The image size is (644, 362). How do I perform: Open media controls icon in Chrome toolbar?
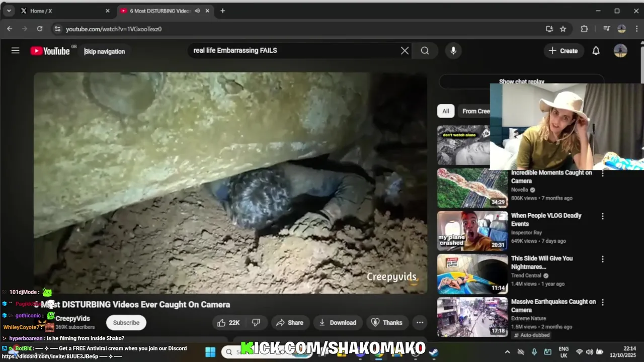pos(606,29)
